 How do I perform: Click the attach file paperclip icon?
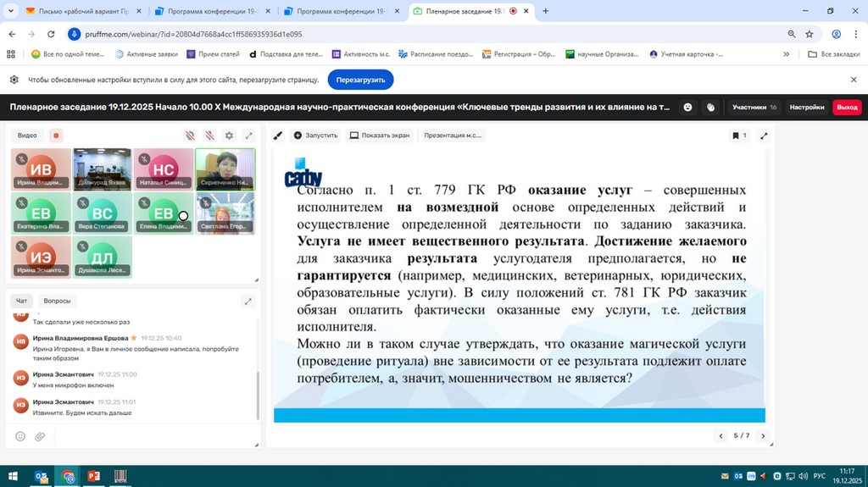click(40, 436)
